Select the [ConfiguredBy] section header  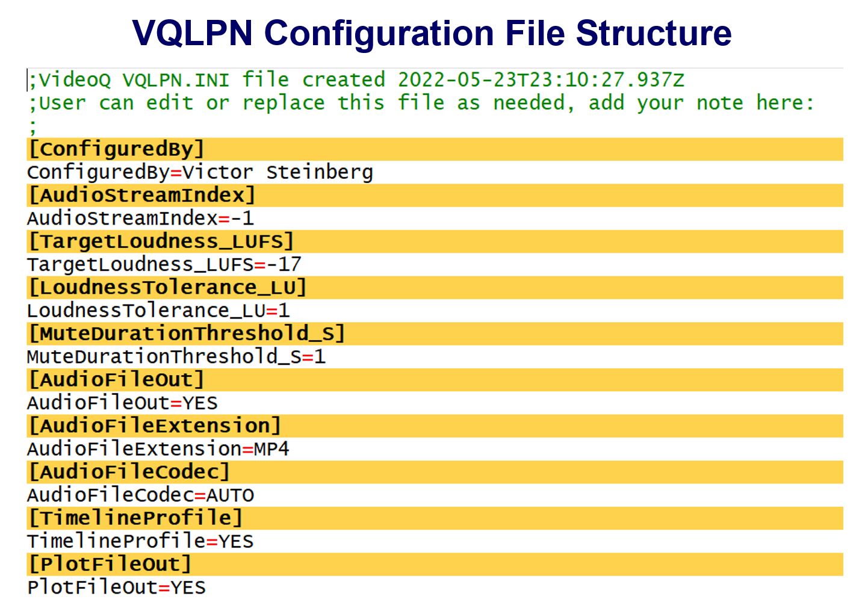pos(117,149)
